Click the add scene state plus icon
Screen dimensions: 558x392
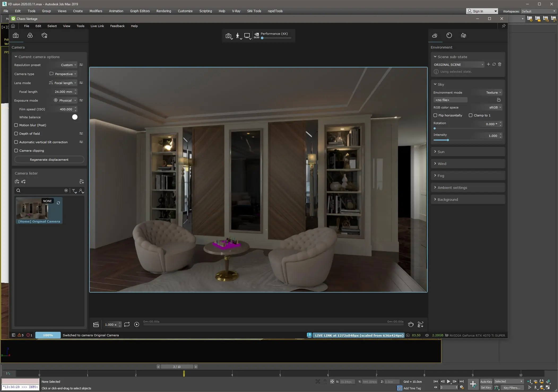[488, 64]
